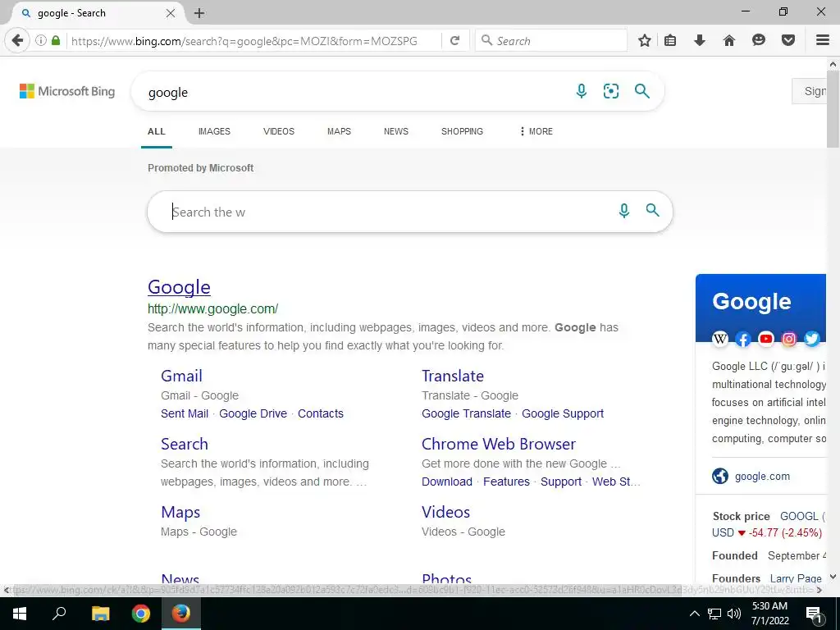840x630 pixels.
Task: Open the Maps sitelink
Action: click(180, 512)
